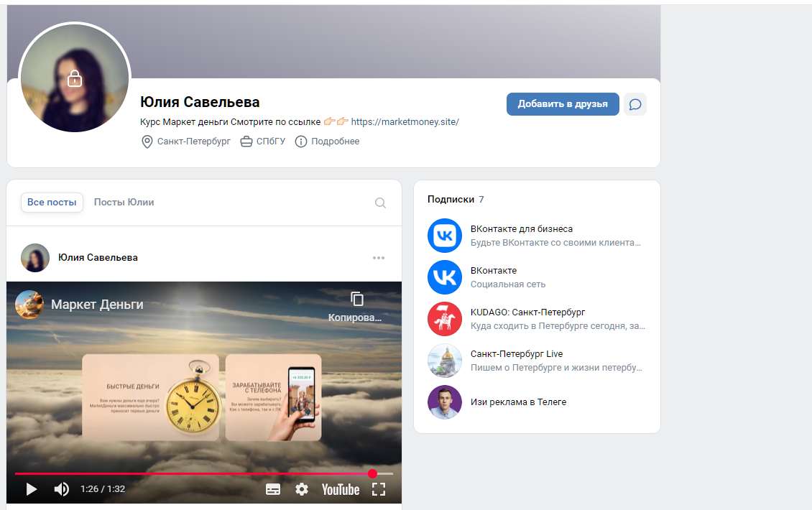Click the search icon in posts header

pos(380,203)
